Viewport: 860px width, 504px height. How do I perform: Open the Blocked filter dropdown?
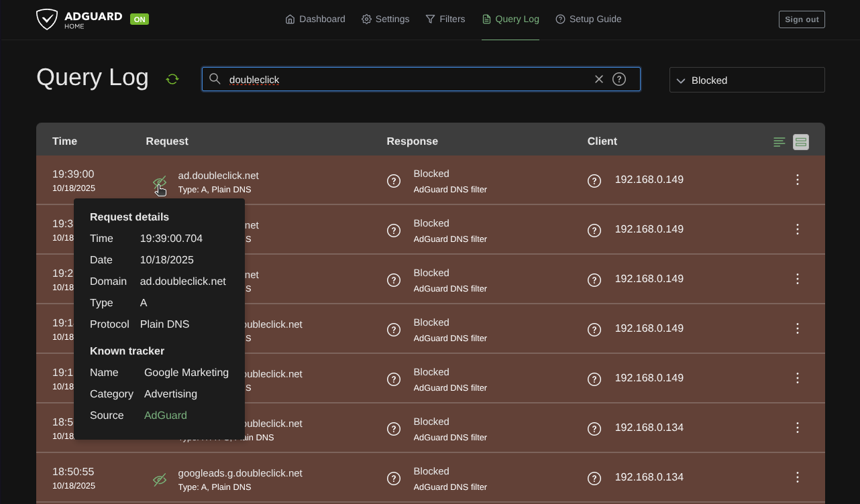(747, 79)
